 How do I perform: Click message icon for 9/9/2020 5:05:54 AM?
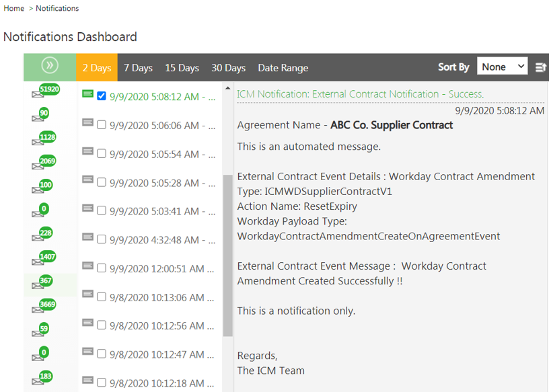tap(88, 151)
